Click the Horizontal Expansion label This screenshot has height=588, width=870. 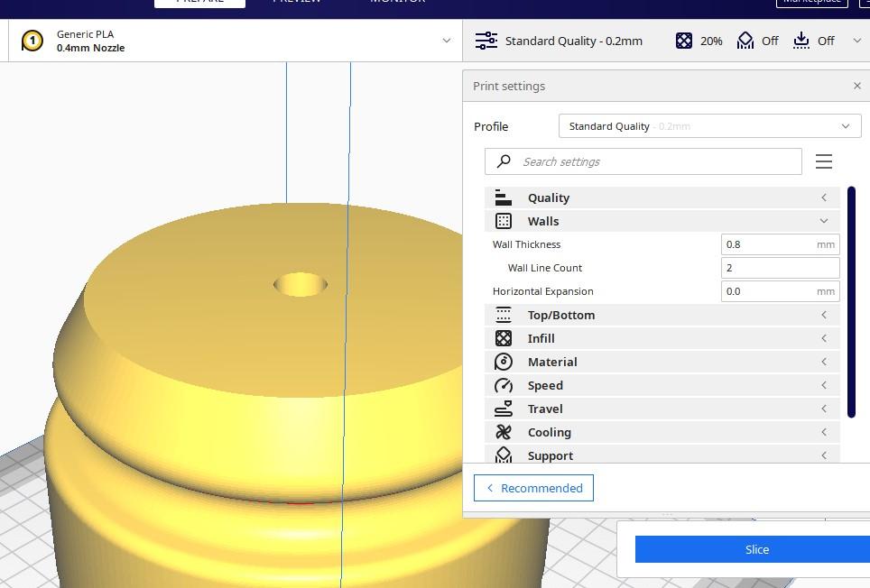click(x=542, y=291)
